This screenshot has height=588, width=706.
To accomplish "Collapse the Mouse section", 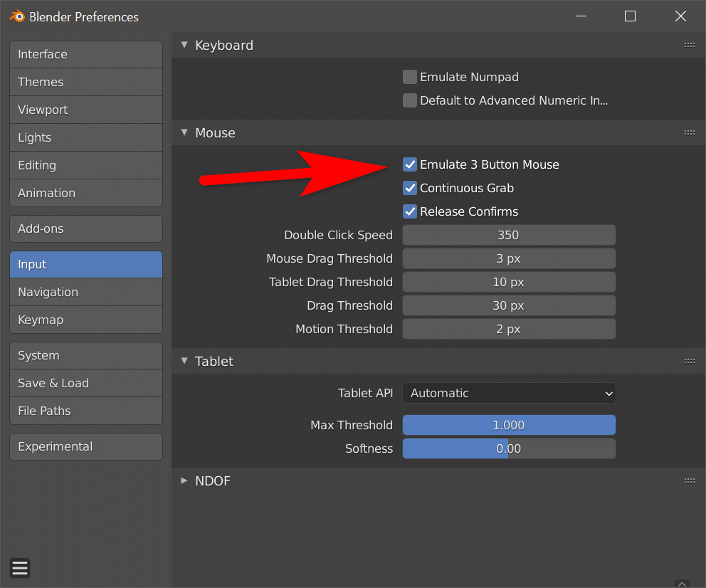I will point(184,133).
